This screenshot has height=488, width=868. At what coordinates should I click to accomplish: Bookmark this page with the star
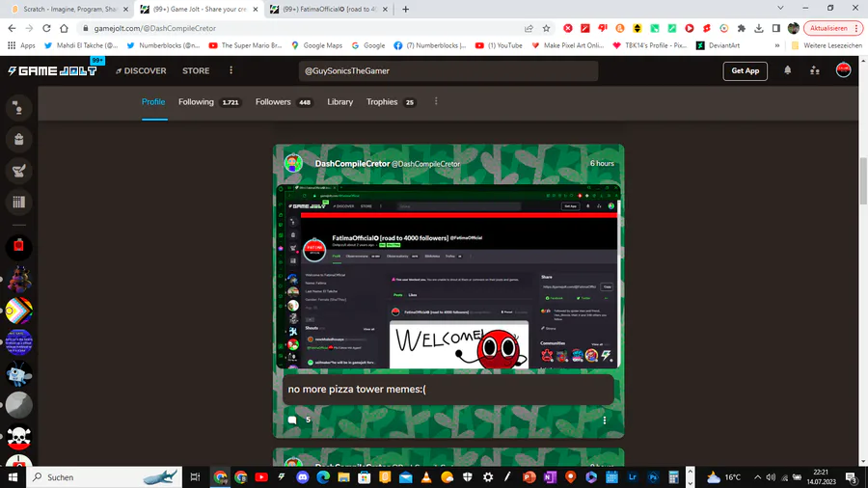547,28
